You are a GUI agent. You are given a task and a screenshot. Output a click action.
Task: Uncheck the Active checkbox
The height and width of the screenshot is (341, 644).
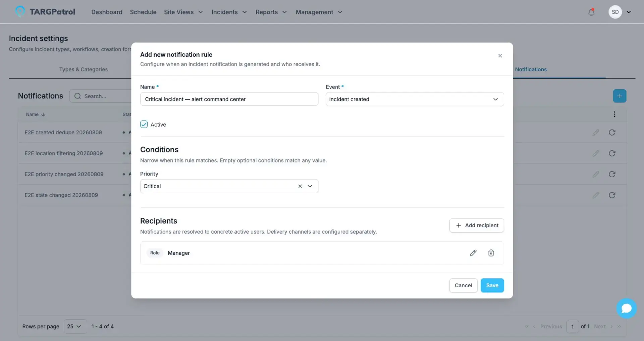(144, 125)
